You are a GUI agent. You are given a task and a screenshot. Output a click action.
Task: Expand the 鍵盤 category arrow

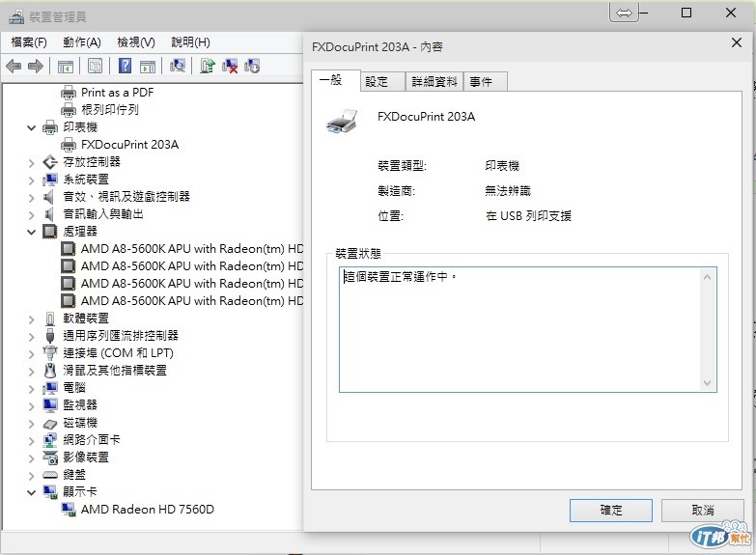point(31,475)
